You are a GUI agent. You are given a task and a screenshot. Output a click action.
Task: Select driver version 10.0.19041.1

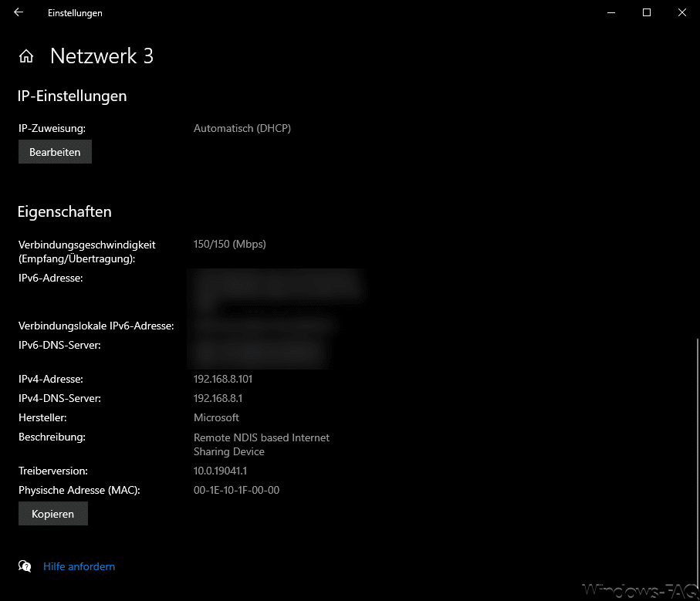(220, 471)
